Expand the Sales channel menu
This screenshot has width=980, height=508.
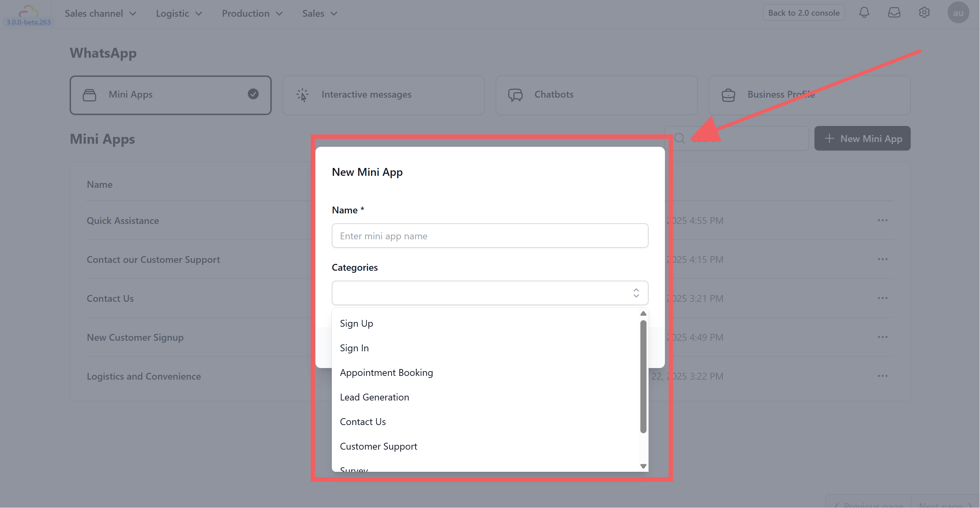[100, 13]
